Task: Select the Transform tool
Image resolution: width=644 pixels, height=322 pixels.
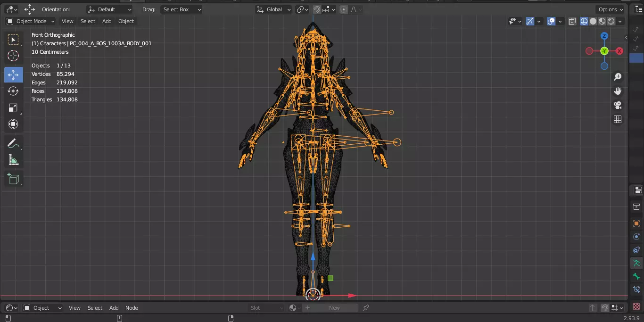Action: click(x=13, y=124)
